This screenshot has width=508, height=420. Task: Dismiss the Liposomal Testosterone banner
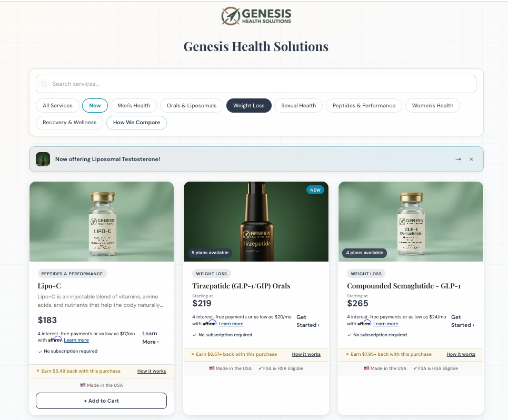(471, 159)
